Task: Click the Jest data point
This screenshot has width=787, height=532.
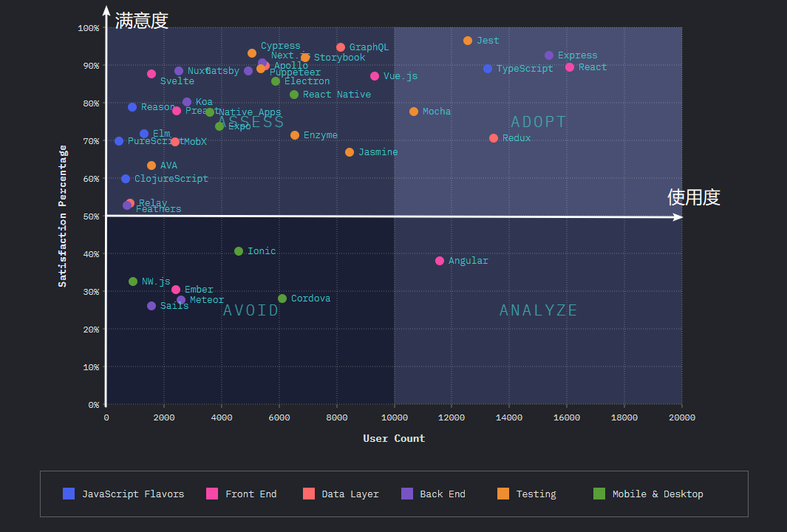Action: pyautogui.click(x=468, y=41)
